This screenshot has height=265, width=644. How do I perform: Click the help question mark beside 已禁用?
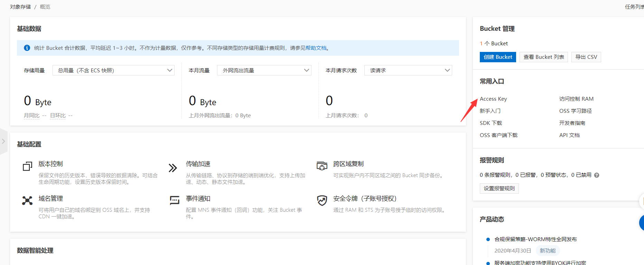[597, 175]
